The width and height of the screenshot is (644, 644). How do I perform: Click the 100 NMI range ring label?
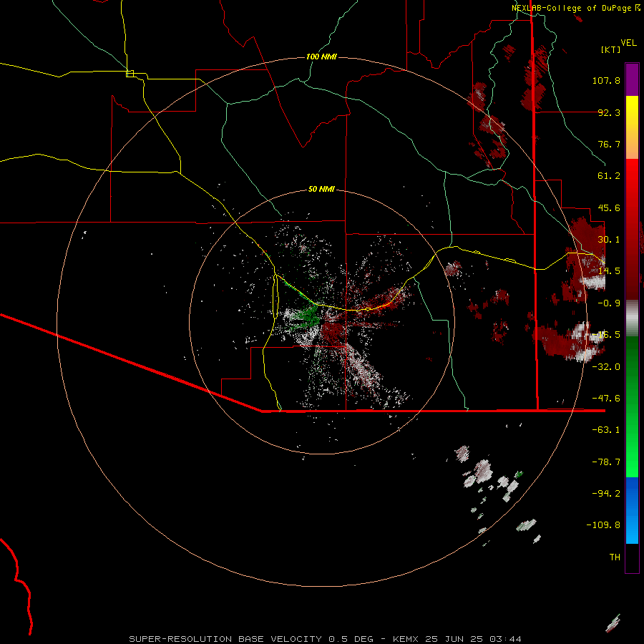pos(321,57)
